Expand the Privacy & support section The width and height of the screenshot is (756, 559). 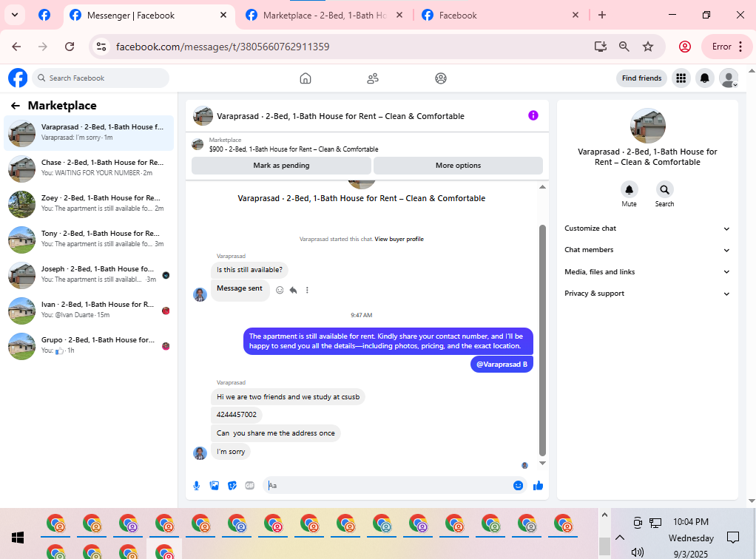tap(647, 294)
